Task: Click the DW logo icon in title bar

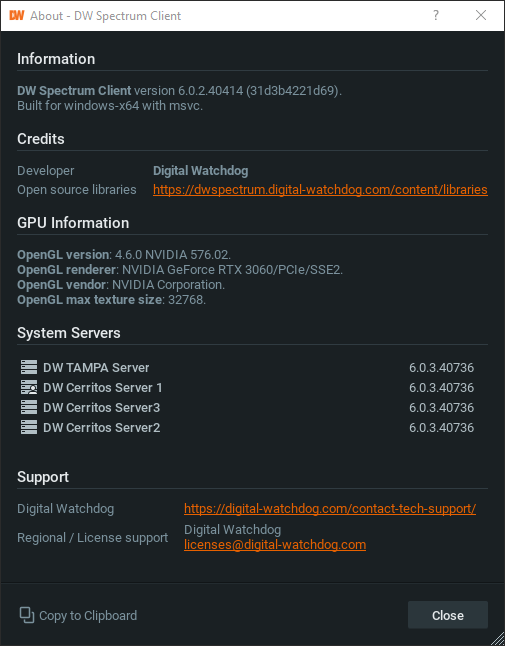Action: (16, 16)
